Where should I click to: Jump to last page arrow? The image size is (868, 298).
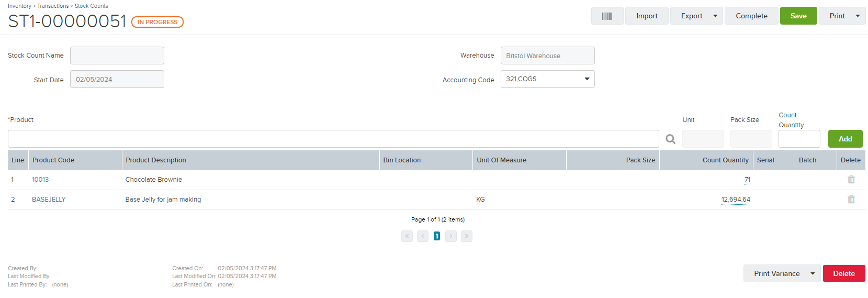click(467, 236)
